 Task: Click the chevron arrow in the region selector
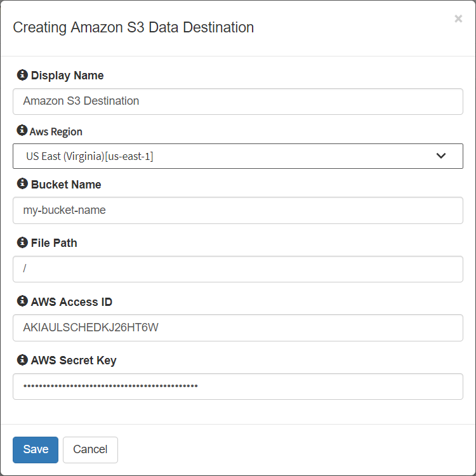[441, 155]
